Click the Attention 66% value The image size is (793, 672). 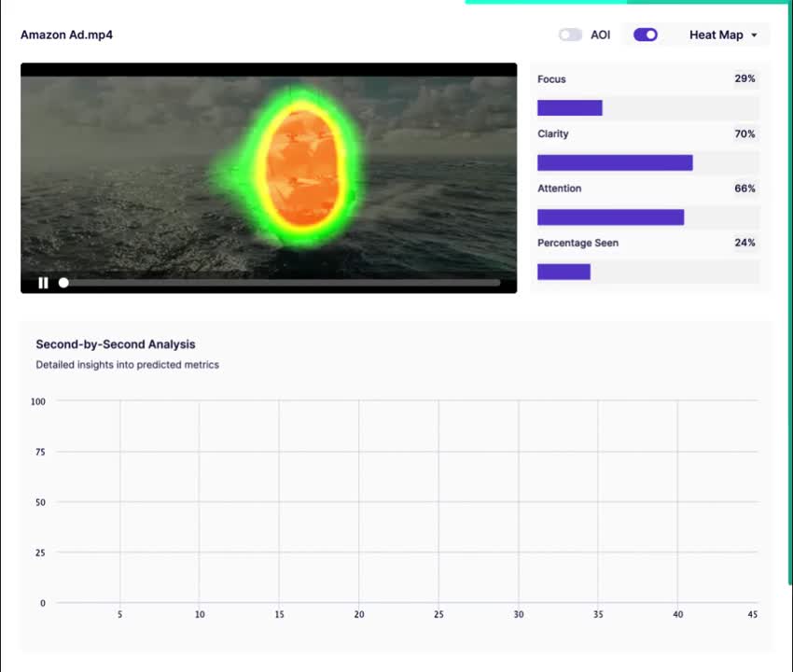pos(744,189)
